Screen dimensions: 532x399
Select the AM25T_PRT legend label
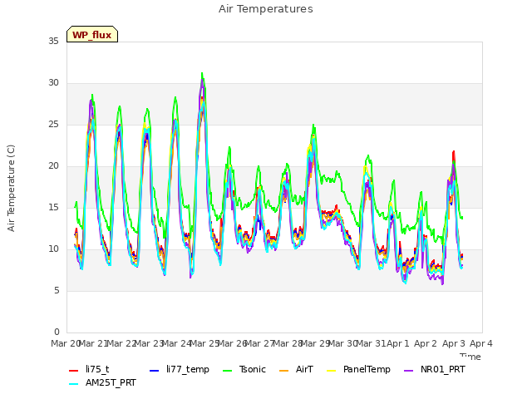tap(111, 382)
